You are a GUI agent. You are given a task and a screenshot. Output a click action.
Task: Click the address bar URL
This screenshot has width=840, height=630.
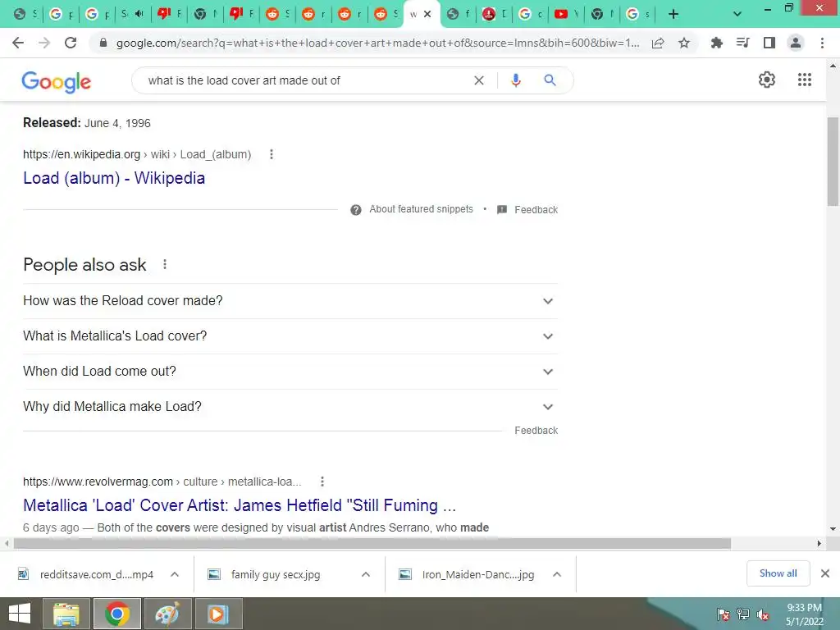(x=377, y=43)
